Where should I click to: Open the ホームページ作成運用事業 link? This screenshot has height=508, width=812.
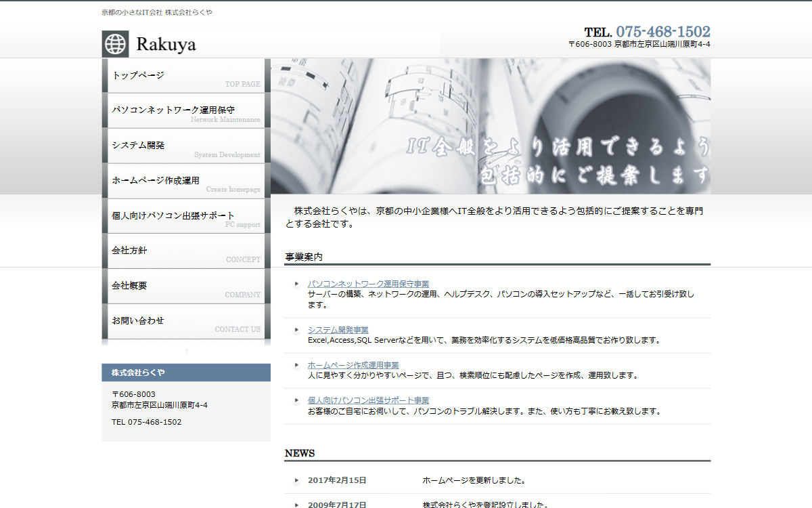[353, 365]
